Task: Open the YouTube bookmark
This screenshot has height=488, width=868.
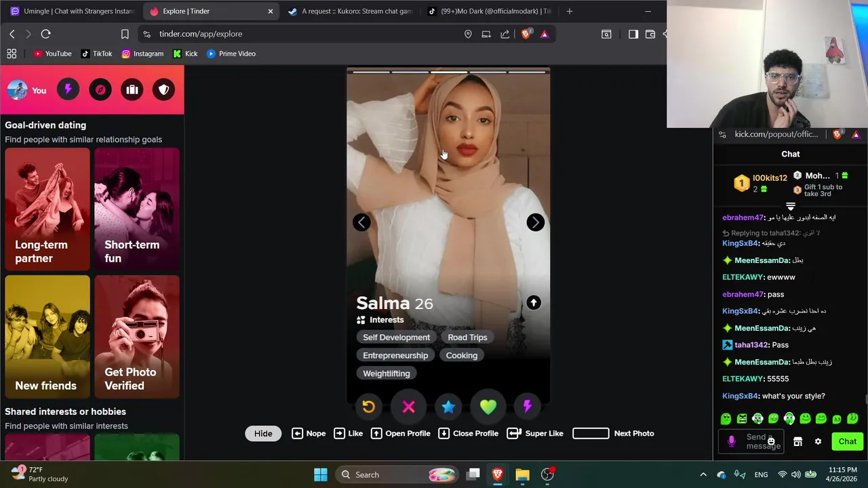Action: (x=52, y=54)
